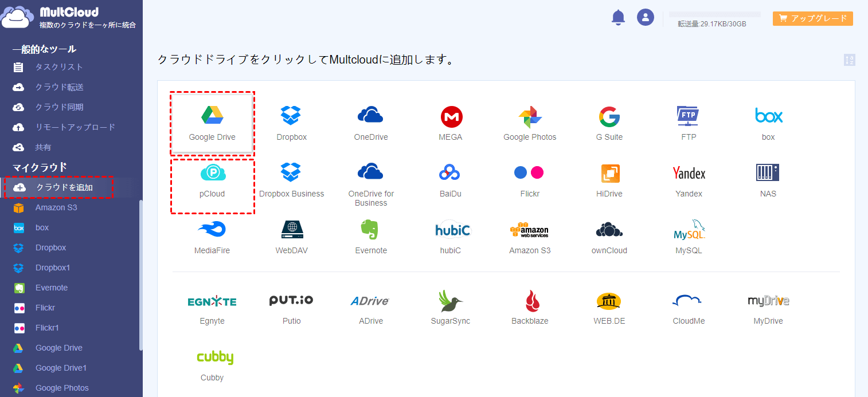Screen dimensions: 868x397
Task: Open the user account menu
Action: tap(646, 17)
